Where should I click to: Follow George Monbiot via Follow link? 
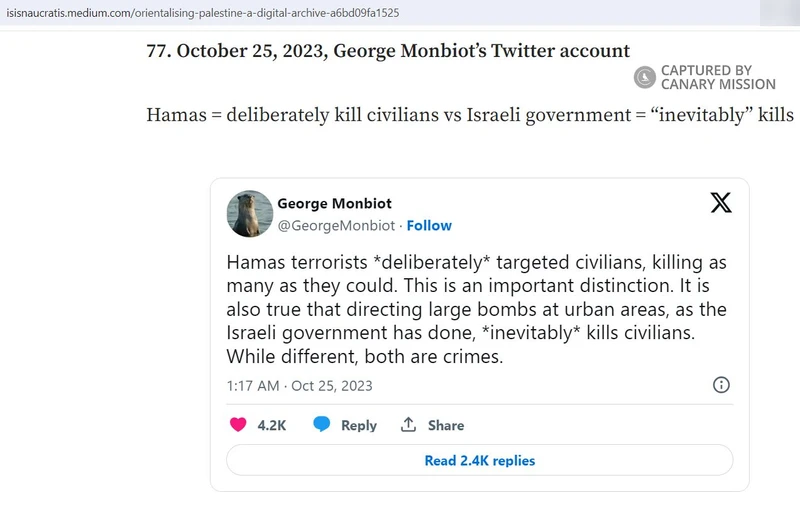click(x=429, y=225)
